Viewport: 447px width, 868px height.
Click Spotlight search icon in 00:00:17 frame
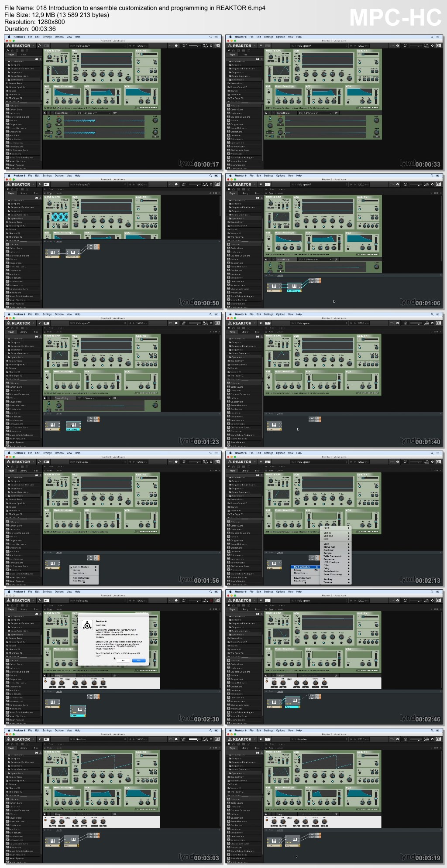(x=210, y=37)
